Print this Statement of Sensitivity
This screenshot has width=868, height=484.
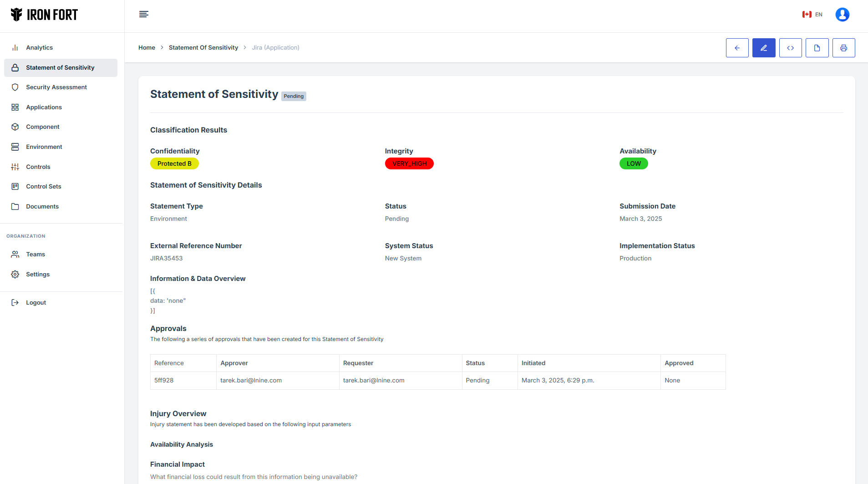[x=843, y=48]
